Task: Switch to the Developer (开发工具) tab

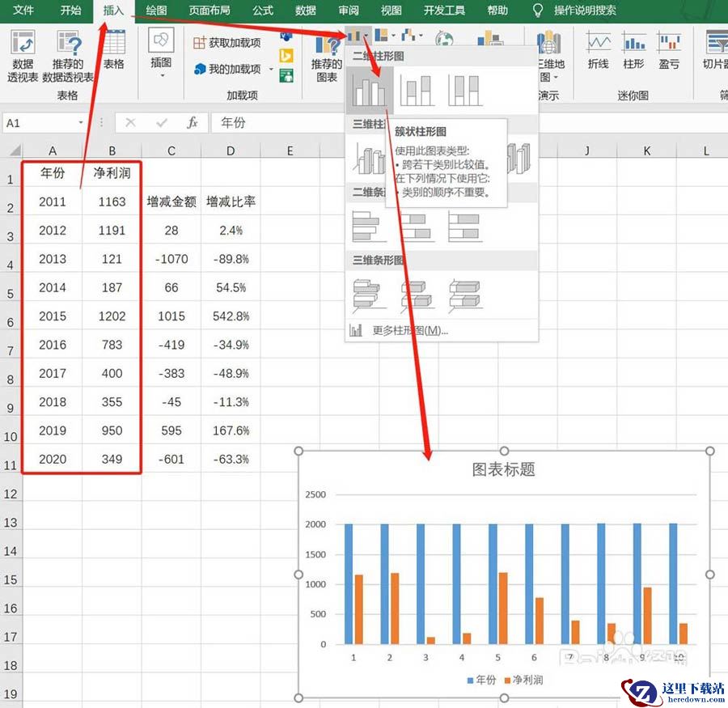Action: click(x=444, y=11)
